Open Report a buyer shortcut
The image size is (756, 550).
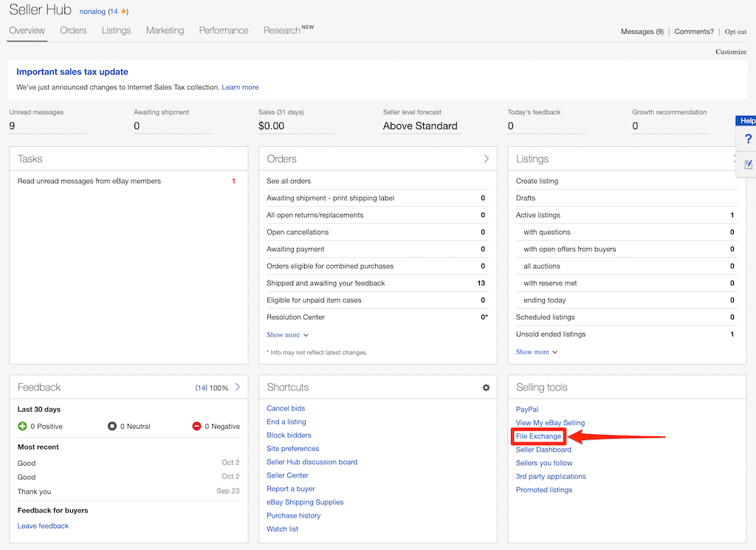291,489
